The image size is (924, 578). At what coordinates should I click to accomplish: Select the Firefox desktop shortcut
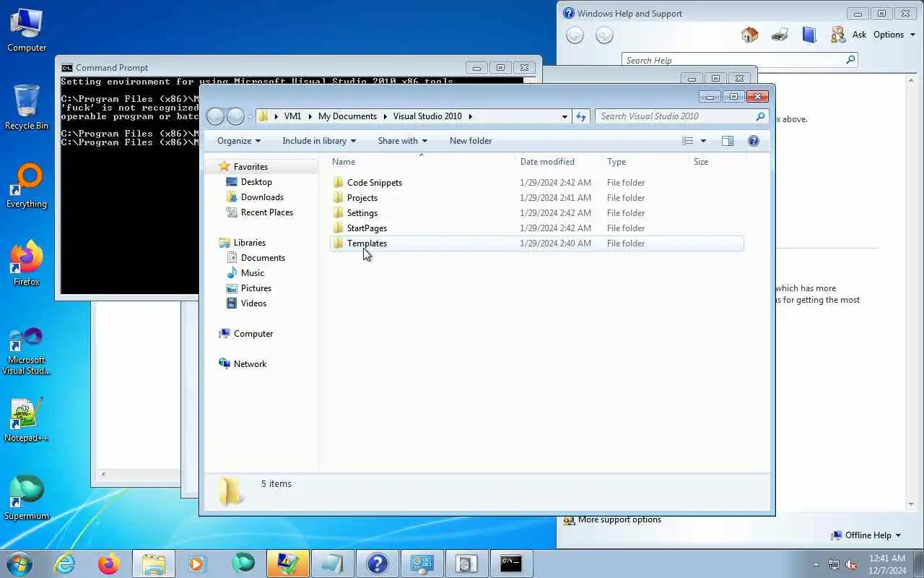pos(27,264)
